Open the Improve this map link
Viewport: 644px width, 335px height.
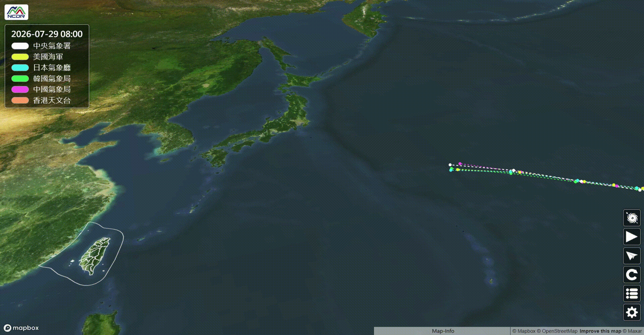[x=600, y=331]
